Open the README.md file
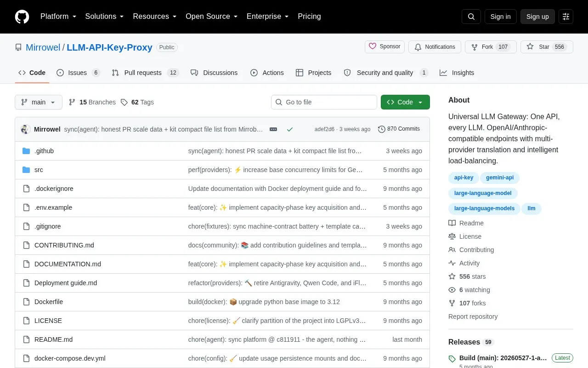The width and height of the screenshot is (588, 368). tap(53, 339)
